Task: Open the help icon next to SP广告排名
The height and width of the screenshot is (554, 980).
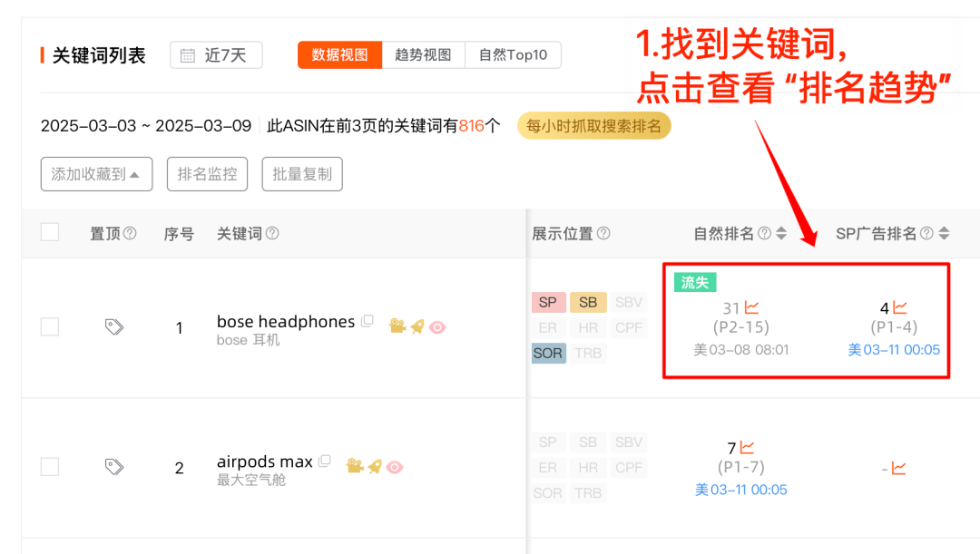Action: [x=926, y=233]
